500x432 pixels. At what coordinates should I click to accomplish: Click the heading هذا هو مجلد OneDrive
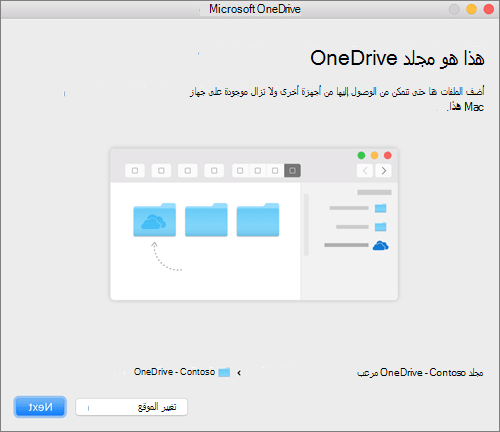(x=397, y=58)
